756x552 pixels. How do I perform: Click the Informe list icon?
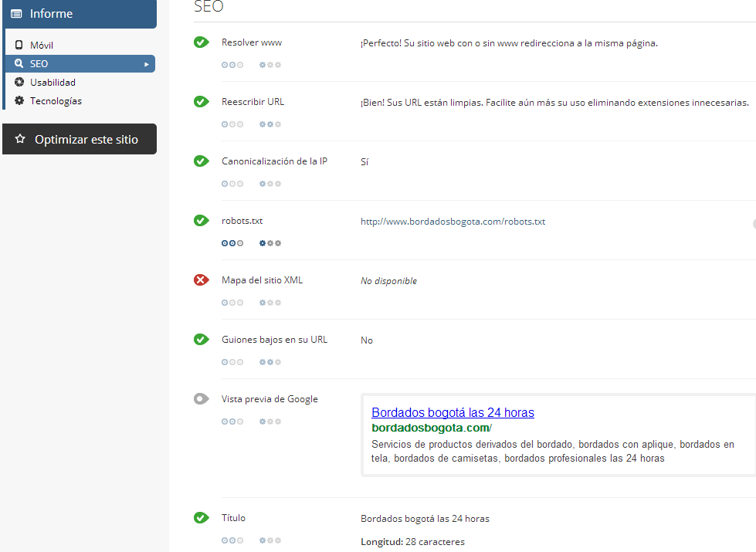point(16,14)
